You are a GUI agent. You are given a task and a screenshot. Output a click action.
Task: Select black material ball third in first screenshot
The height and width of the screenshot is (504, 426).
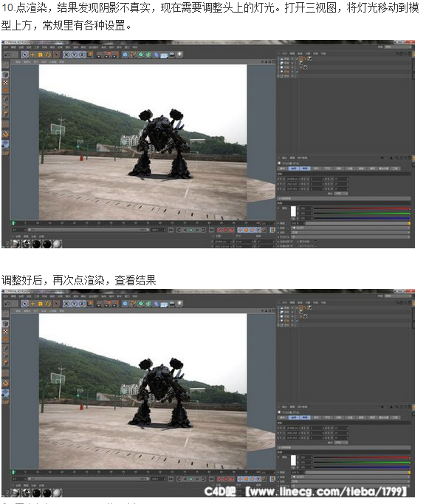coord(36,244)
